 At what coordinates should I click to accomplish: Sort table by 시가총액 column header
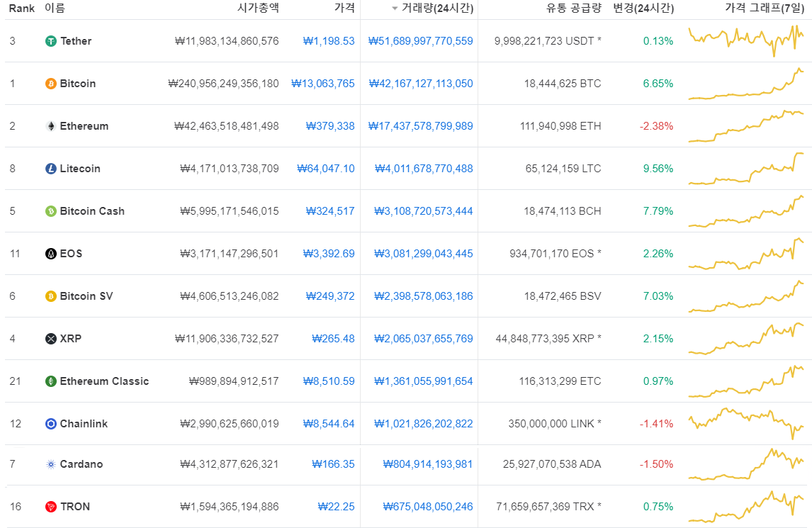click(x=258, y=9)
